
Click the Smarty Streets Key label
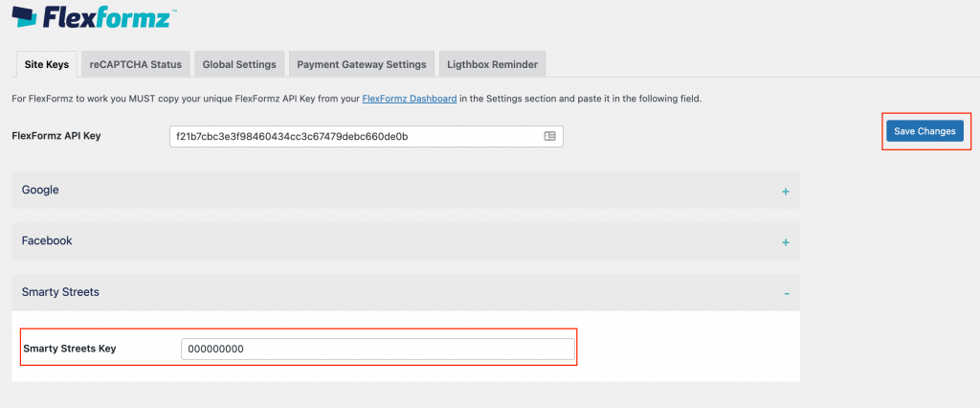pyautogui.click(x=69, y=349)
